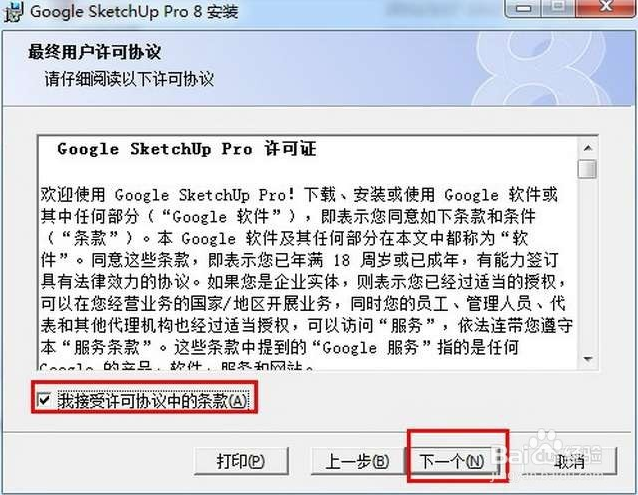Click the license scrollbar up arrow

click(x=587, y=148)
